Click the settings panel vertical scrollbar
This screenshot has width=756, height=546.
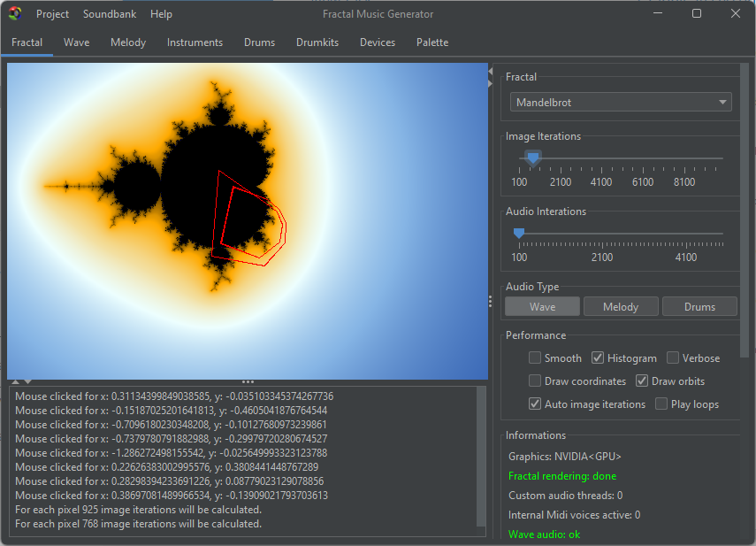(745, 210)
